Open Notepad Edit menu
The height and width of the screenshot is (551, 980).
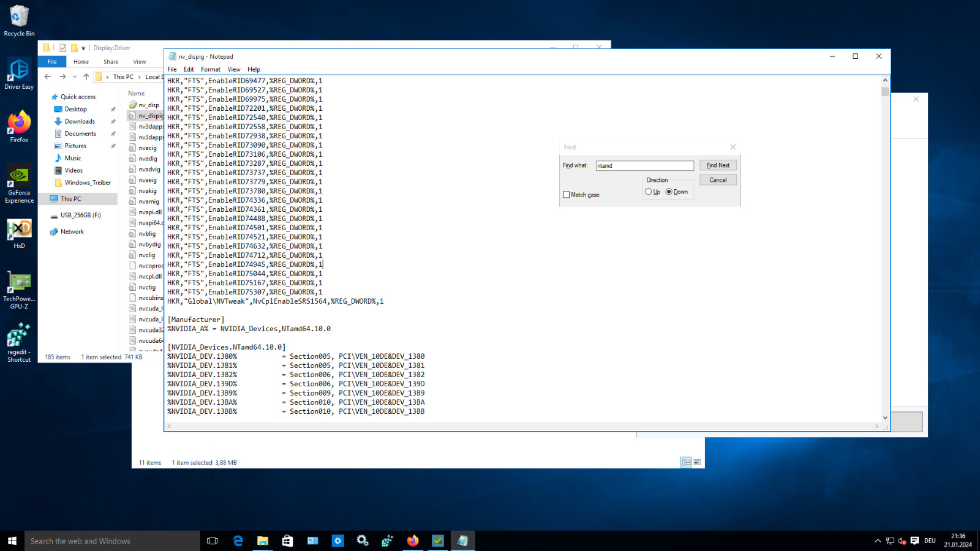[189, 69]
